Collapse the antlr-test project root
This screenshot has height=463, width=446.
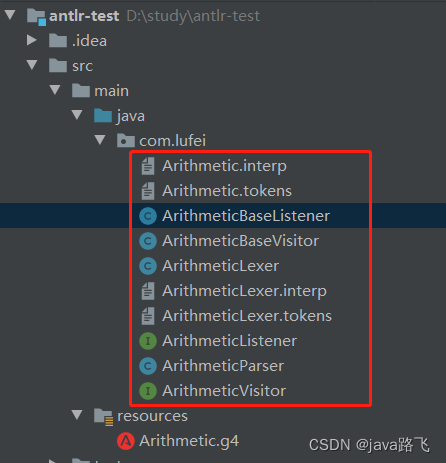tap(10, 15)
